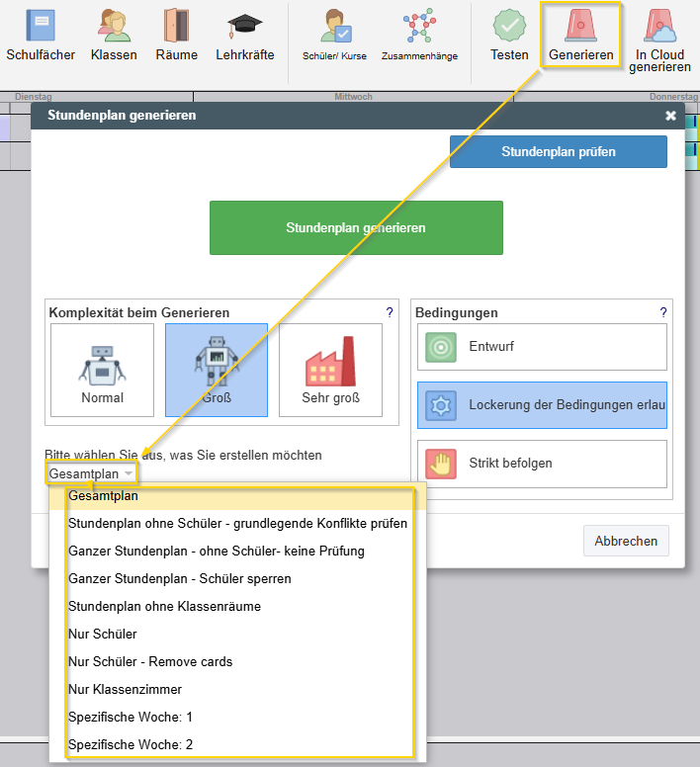
Task: Select Groß complexity option
Action: pos(217,371)
